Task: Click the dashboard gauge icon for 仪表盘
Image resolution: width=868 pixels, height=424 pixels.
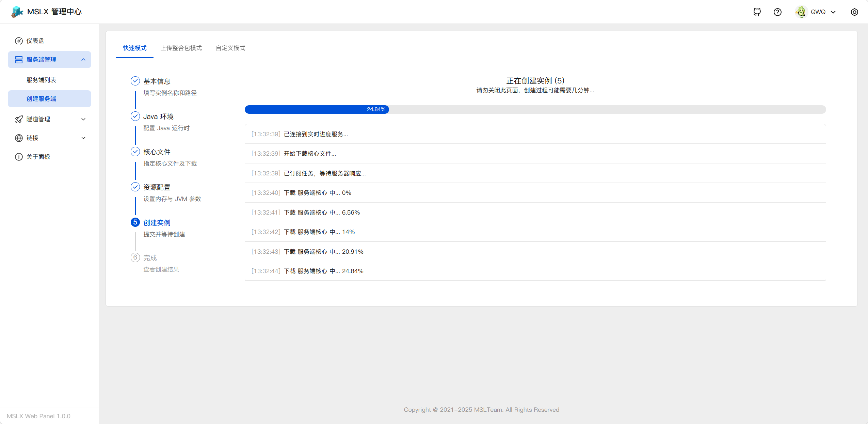Action: 19,41
